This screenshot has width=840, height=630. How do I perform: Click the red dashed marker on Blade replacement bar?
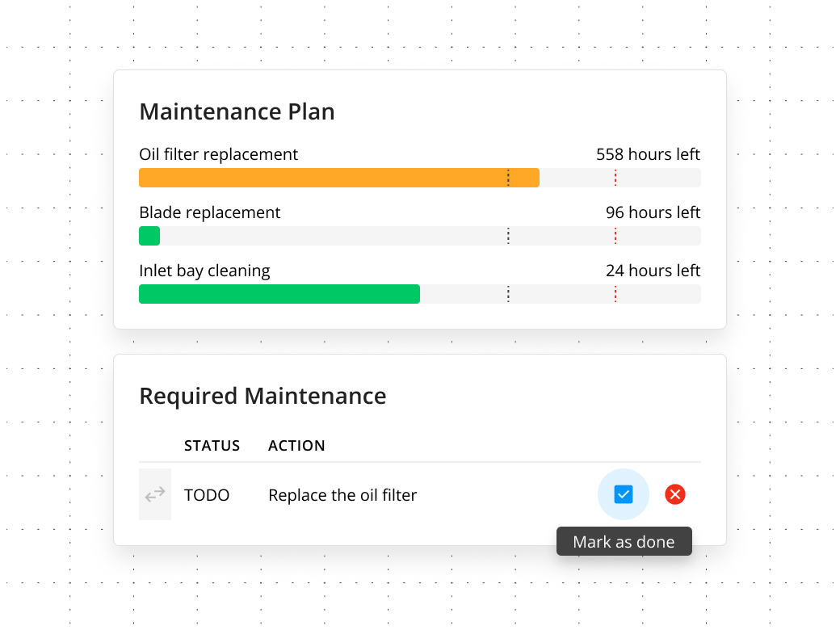point(615,236)
